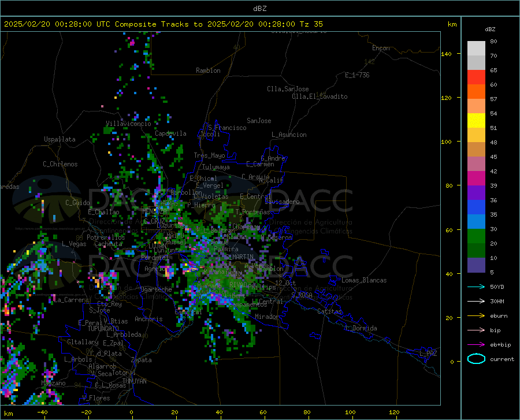Select the pink bip arrow symbol
The image size is (520, 420).
point(476,330)
